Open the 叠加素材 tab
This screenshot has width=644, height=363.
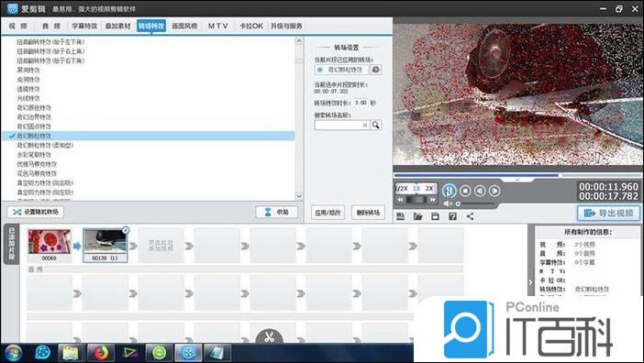point(117,26)
